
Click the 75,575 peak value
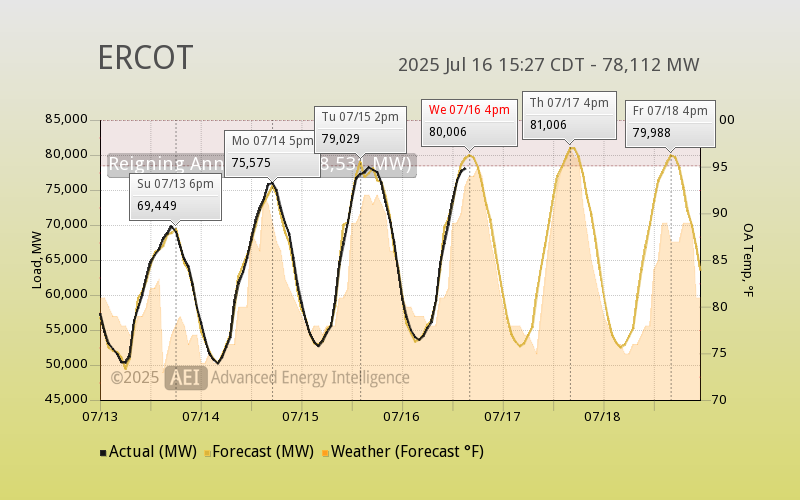(x=252, y=163)
